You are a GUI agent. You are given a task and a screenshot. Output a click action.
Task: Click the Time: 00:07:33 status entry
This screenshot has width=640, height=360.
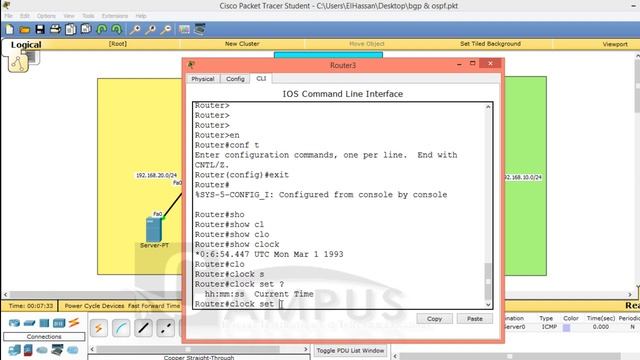point(31,306)
